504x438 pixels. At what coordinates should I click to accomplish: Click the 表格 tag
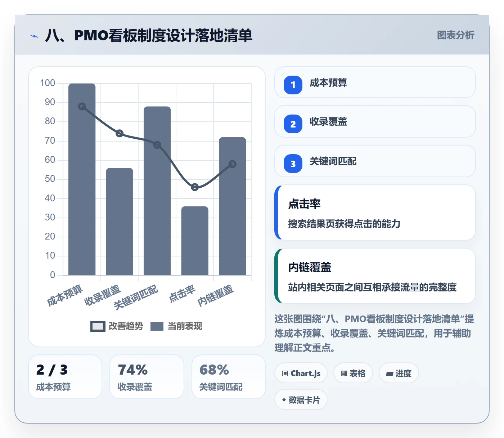tap(353, 373)
